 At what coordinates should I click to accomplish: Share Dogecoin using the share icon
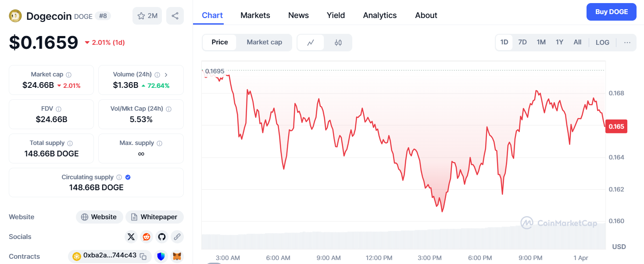(175, 16)
